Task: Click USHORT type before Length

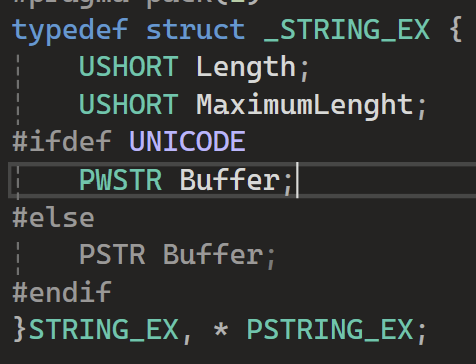Action: (129, 66)
